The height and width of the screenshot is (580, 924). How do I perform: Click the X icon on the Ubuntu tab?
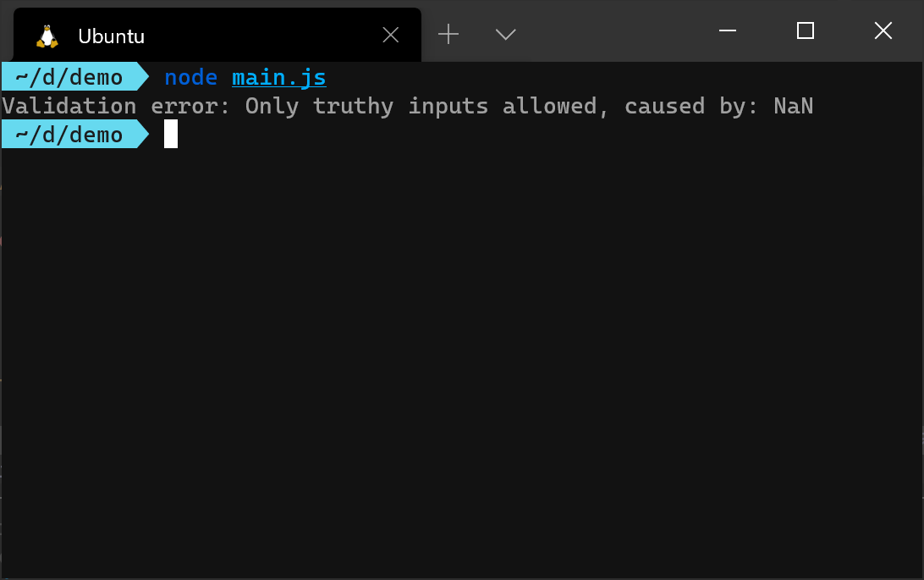[x=390, y=35]
